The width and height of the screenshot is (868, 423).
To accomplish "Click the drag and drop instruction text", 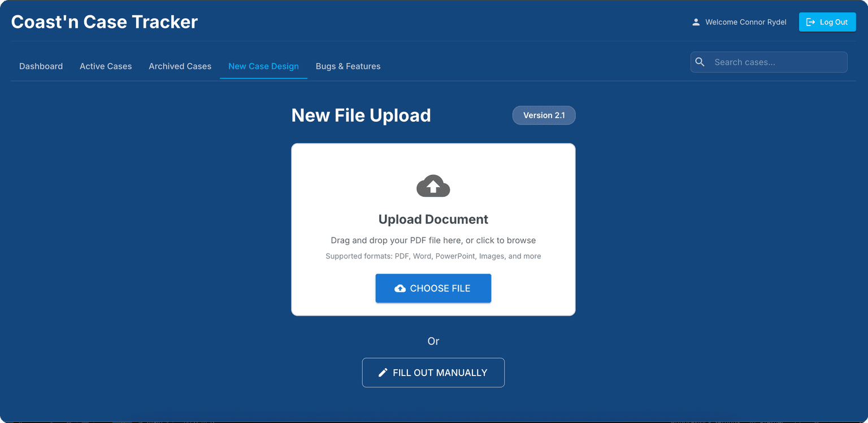I will pos(433,240).
